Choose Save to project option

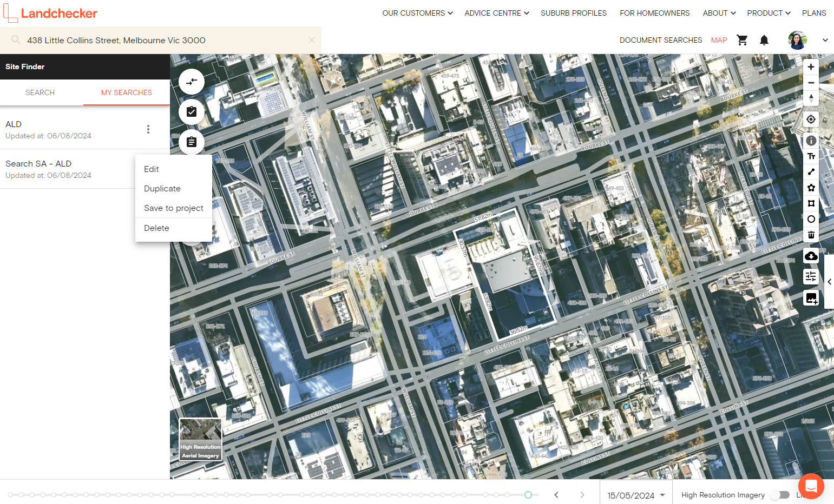point(174,208)
